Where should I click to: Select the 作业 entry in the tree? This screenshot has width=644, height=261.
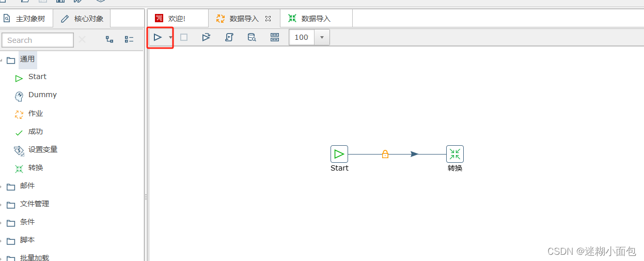[x=36, y=113]
